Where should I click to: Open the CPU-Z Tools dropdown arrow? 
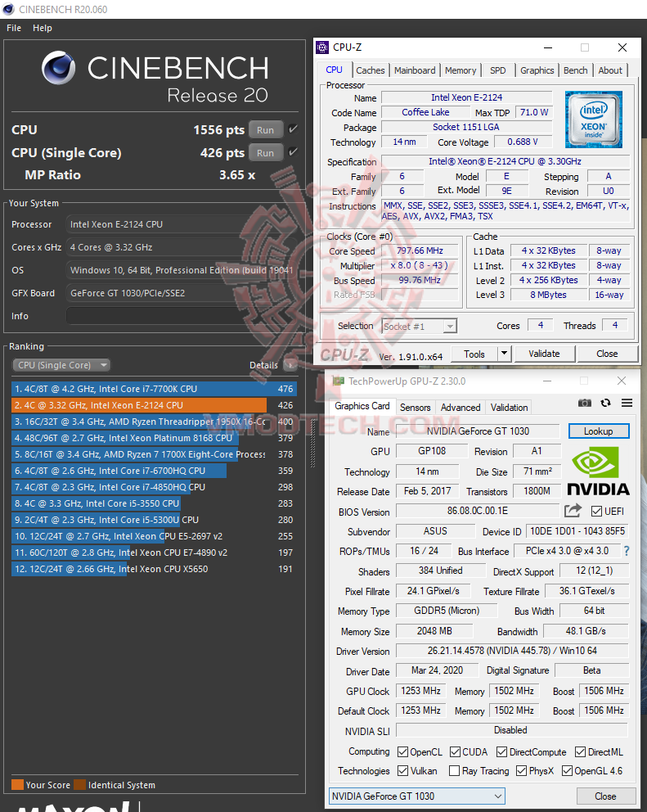(504, 354)
